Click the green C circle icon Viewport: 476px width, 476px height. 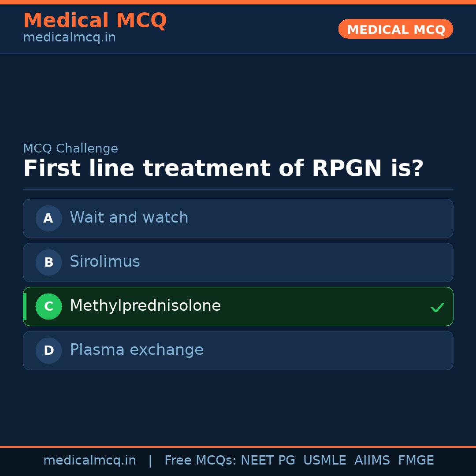[x=48, y=306]
